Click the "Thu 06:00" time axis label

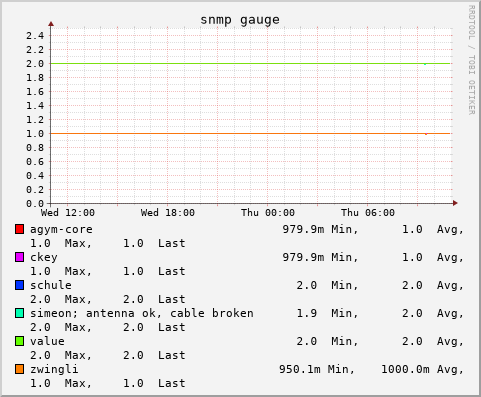click(x=368, y=213)
